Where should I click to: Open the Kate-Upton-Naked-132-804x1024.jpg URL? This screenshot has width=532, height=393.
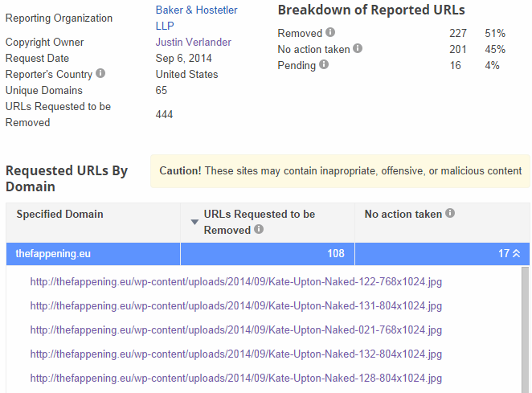pos(235,354)
